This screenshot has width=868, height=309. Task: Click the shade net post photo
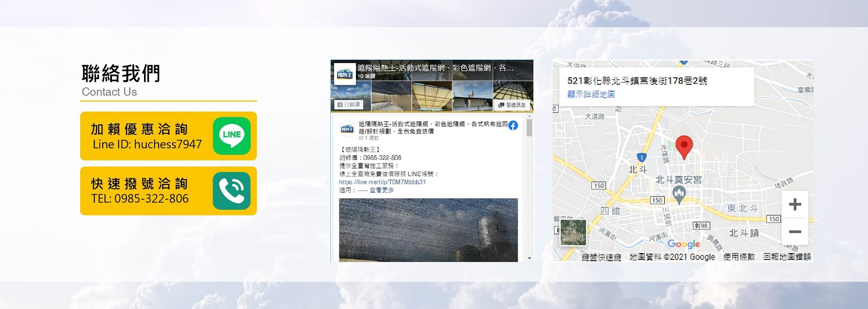pos(428,230)
